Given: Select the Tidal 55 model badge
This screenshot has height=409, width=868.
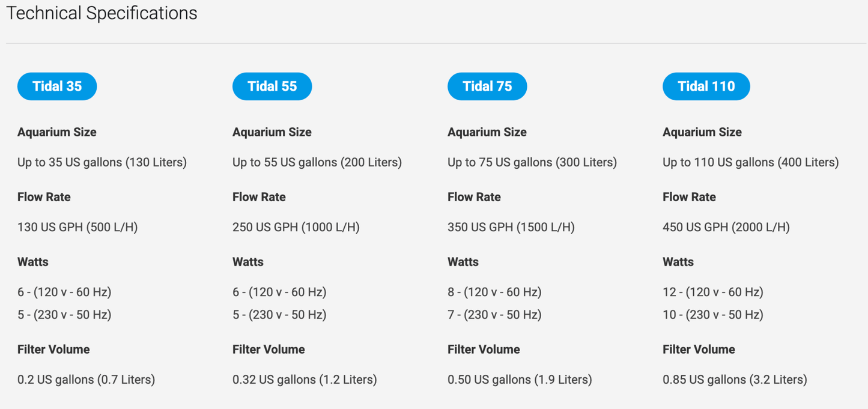Looking at the screenshot, I should tap(272, 86).
